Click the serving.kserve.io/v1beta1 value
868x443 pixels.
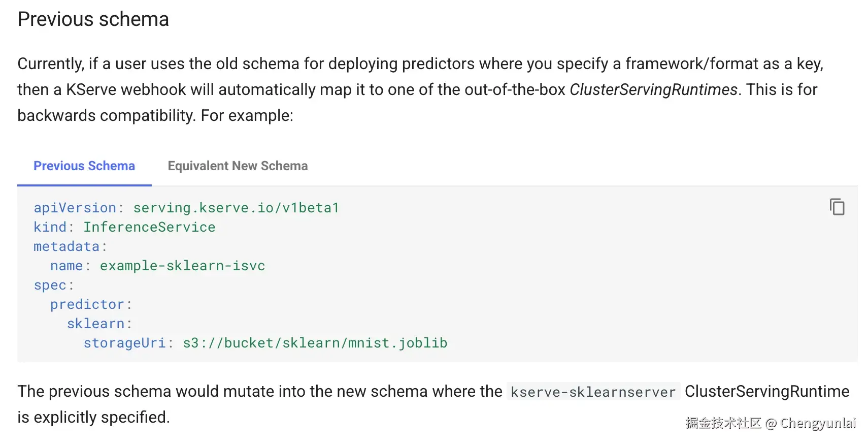pos(236,208)
